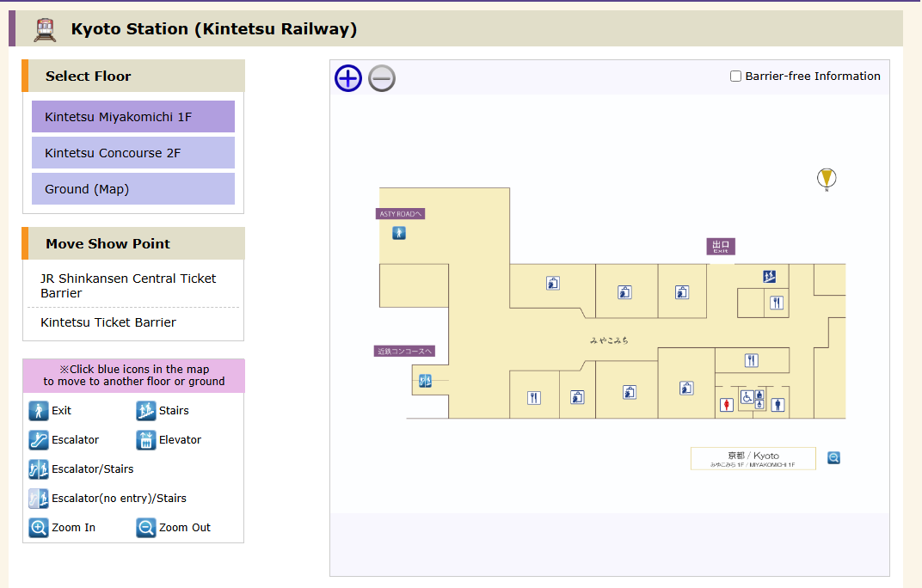Click the men's toilet icon on the map
Image resolution: width=922 pixels, height=588 pixels.
tap(778, 405)
